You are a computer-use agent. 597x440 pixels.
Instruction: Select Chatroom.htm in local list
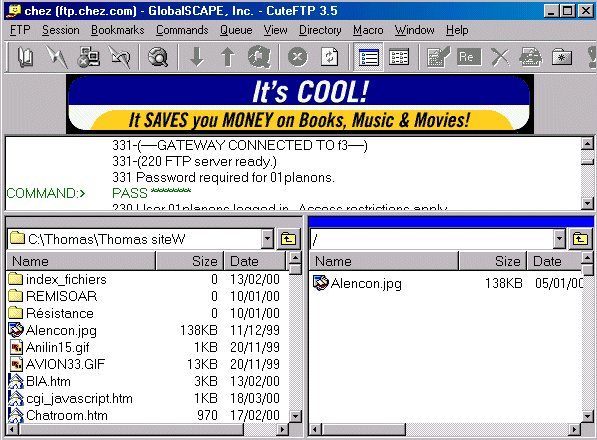[67, 415]
